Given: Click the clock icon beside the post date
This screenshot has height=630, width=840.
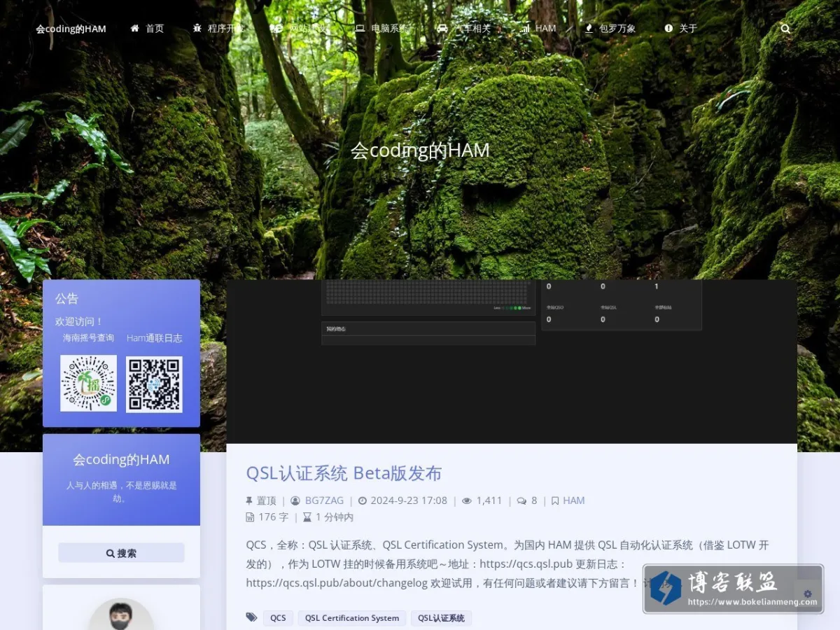Looking at the screenshot, I should (x=362, y=500).
